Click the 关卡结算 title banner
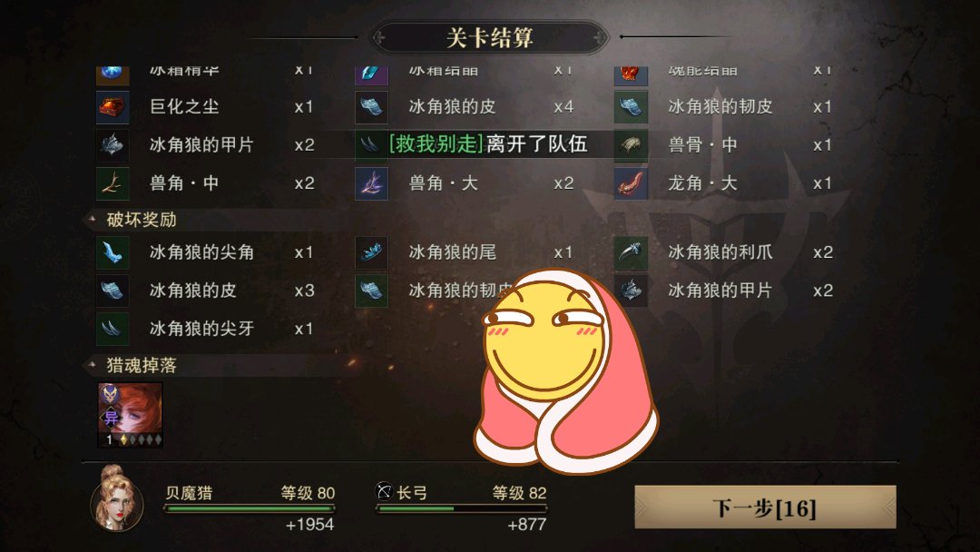Viewport: 980px width, 552px height. (x=489, y=37)
